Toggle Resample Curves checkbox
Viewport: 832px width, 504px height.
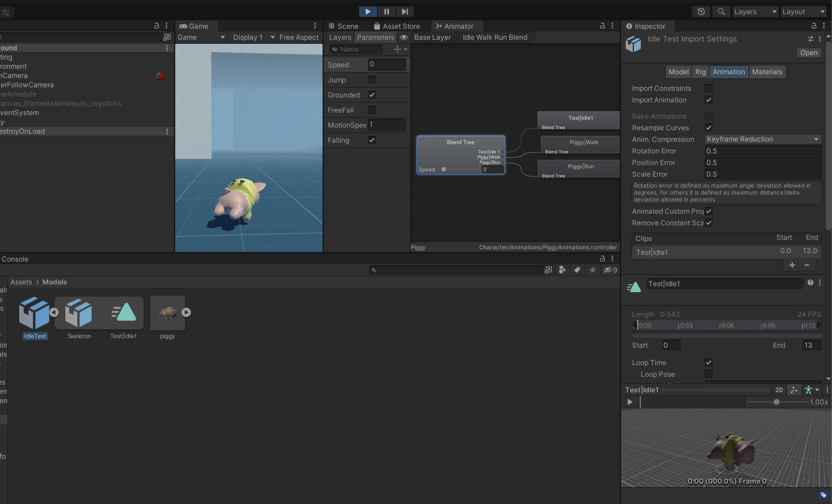pyautogui.click(x=708, y=127)
